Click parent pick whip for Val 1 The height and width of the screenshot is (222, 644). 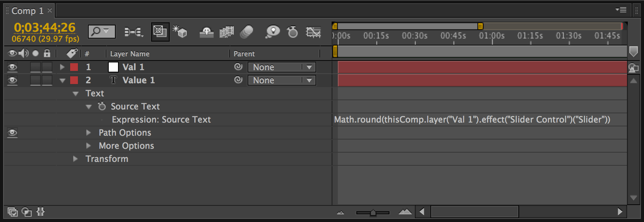(238, 67)
